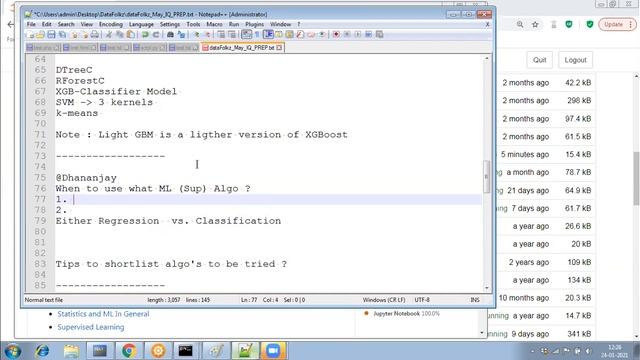Open the Statistics and ML In General link
The width and height of the screenshot is (640, 360).
click(x=103, y=314)
